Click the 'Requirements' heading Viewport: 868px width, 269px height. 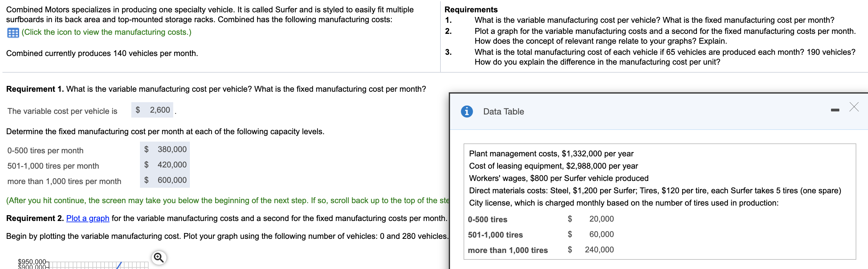(471, 10)
